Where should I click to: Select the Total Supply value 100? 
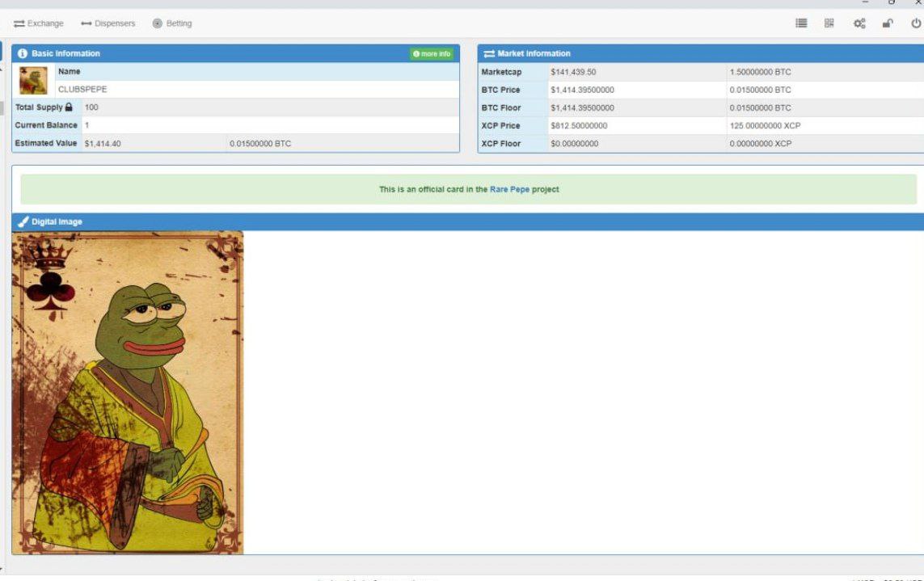[x=91, y=107]
